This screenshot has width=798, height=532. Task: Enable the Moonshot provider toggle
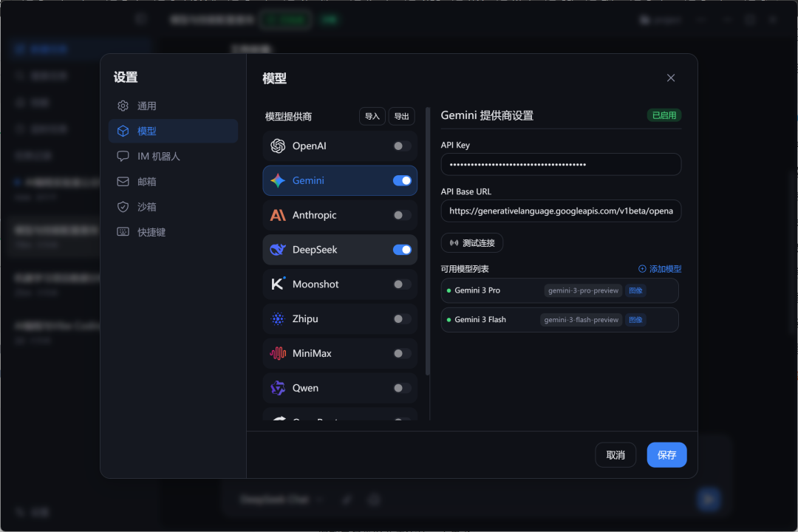[x=402, y=284]
